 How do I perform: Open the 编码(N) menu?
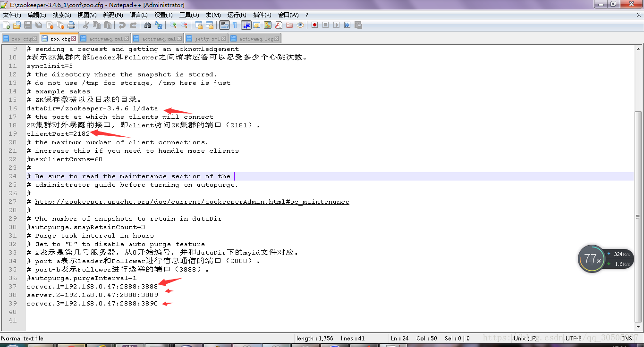pyautogui.click(x=113, y=15)
